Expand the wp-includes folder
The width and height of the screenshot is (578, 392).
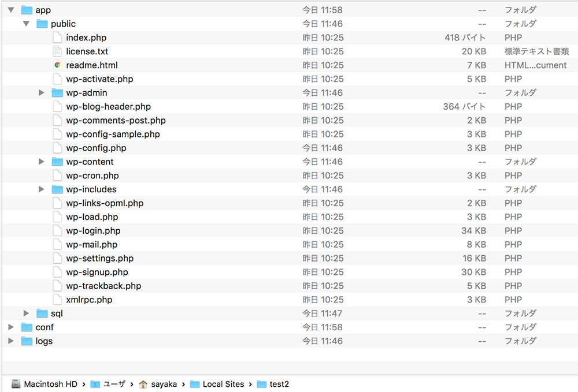(x=41, y=189)
